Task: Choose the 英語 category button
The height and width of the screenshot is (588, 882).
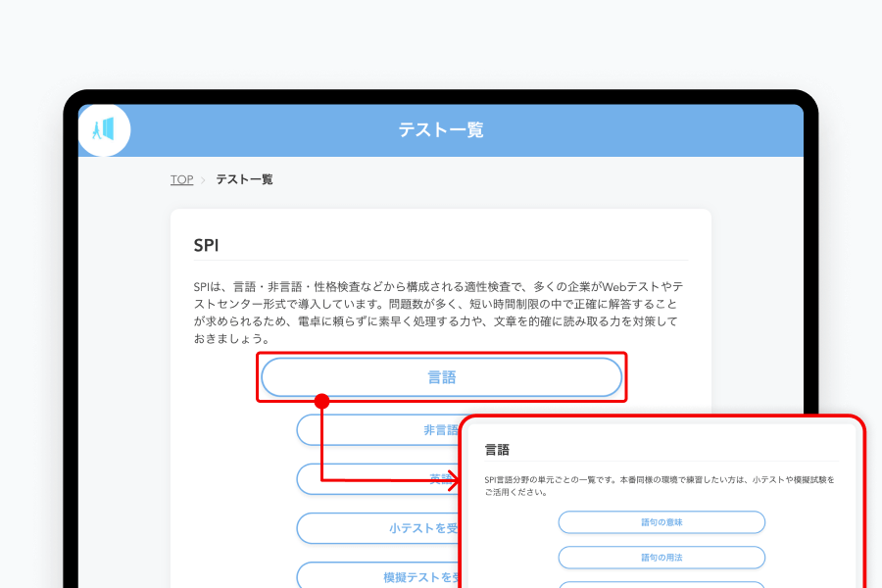Action: (377, 479)
